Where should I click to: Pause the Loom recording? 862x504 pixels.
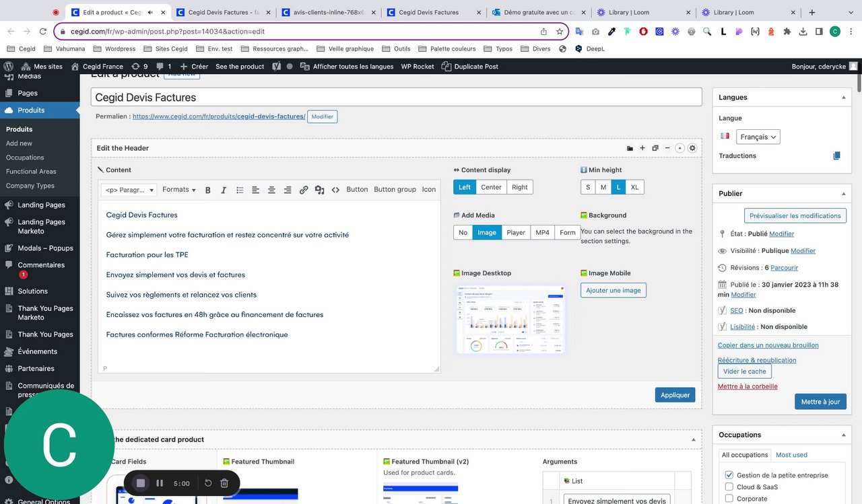(x=160, y=483)
